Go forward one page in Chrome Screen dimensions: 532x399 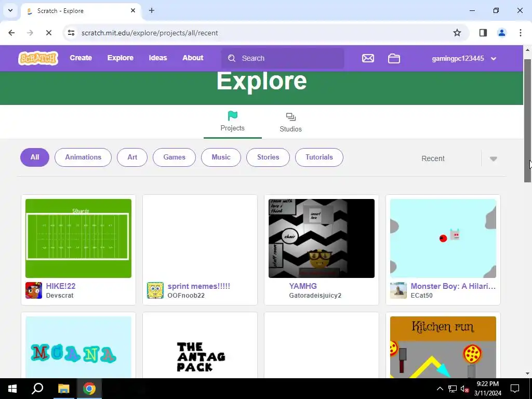pos(30,33)
